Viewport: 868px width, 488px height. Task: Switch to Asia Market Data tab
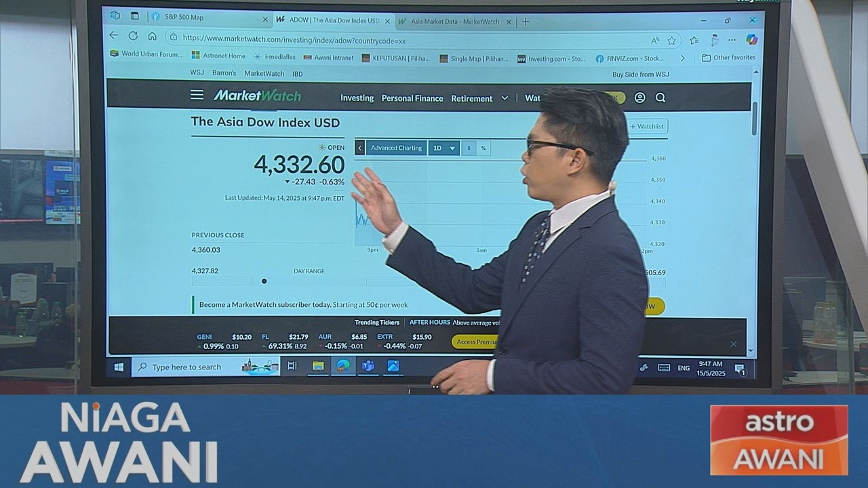455,22
